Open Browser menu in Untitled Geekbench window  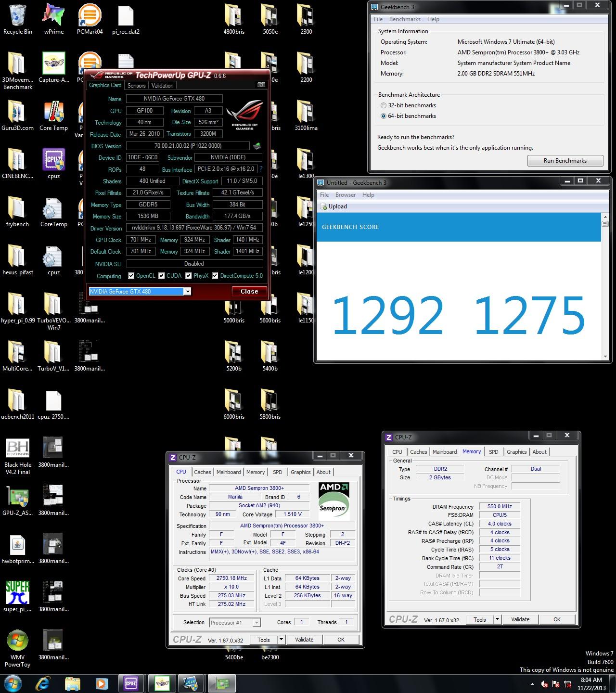pyautogui.click(x=346, y=195)
